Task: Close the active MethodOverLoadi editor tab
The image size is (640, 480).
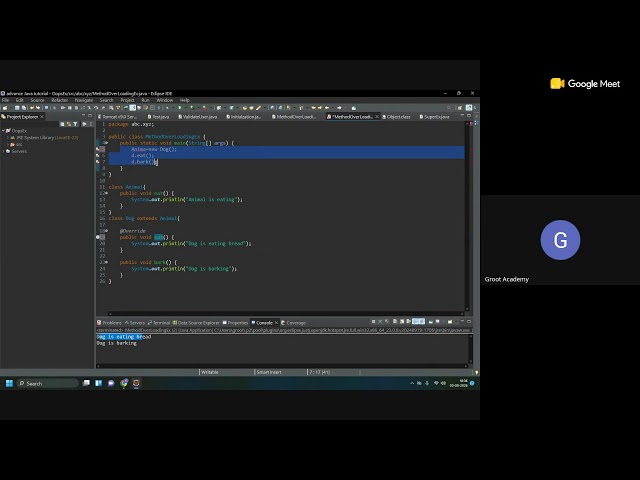Action: 377,117
